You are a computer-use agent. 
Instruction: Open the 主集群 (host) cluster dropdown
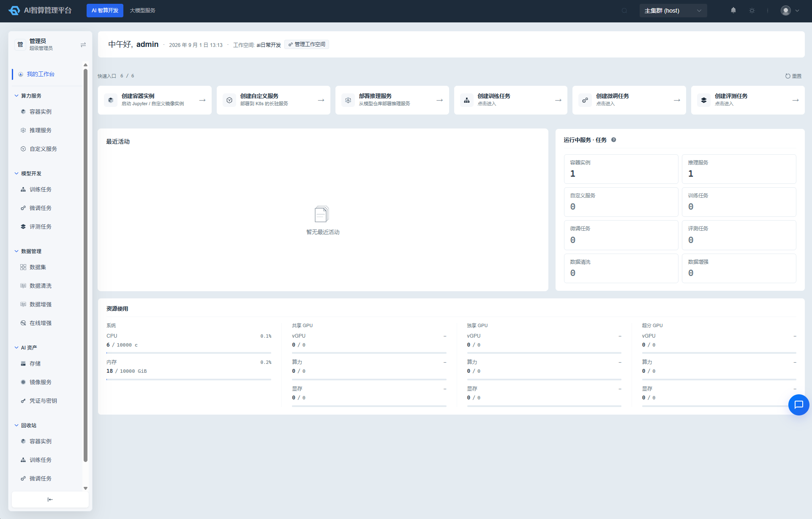point(673,11)
